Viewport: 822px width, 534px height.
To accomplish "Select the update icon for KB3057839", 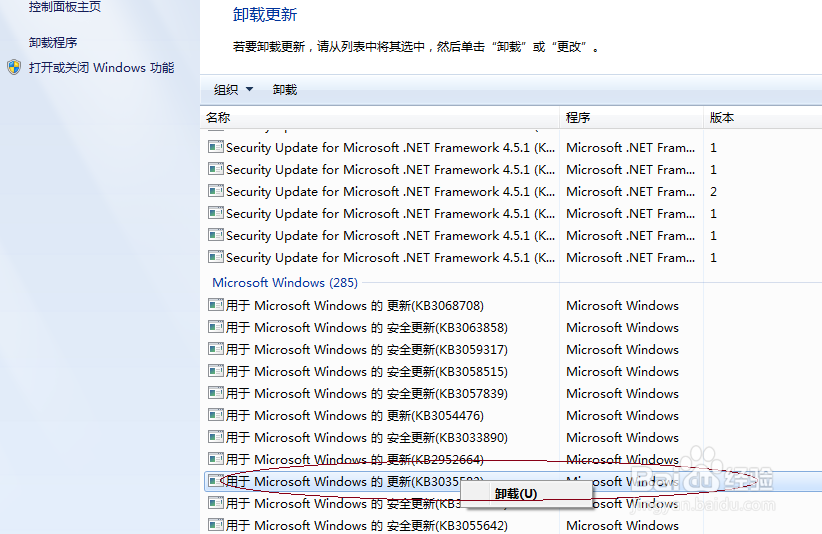I will (216, 393).
